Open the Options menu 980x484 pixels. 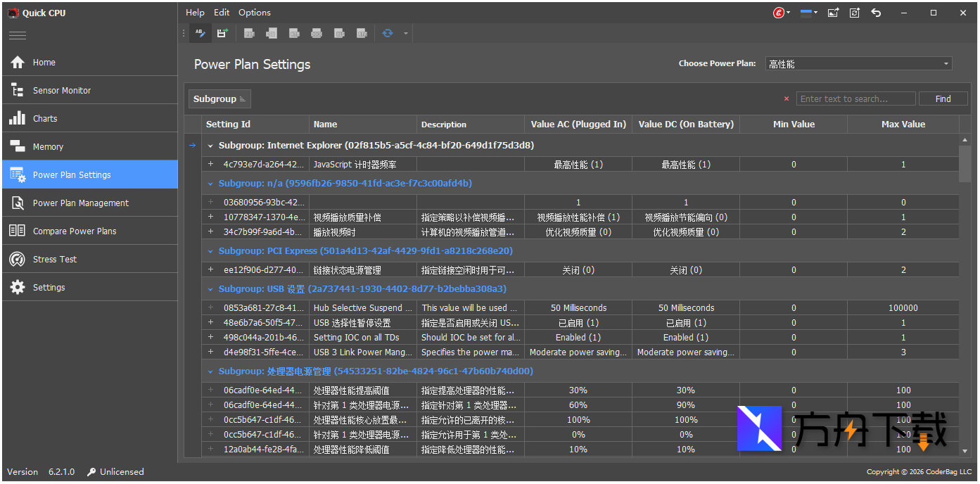click(x=254, y=12)
